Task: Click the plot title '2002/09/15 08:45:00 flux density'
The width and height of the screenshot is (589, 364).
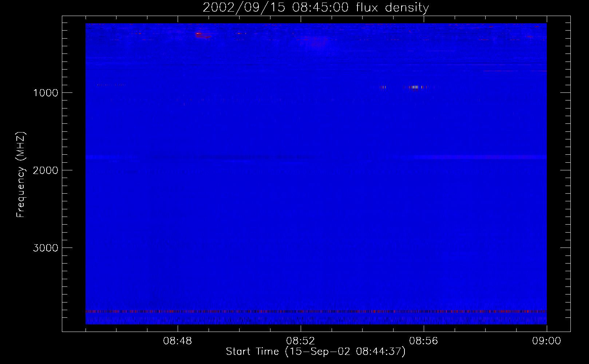Action: [316, 7]
